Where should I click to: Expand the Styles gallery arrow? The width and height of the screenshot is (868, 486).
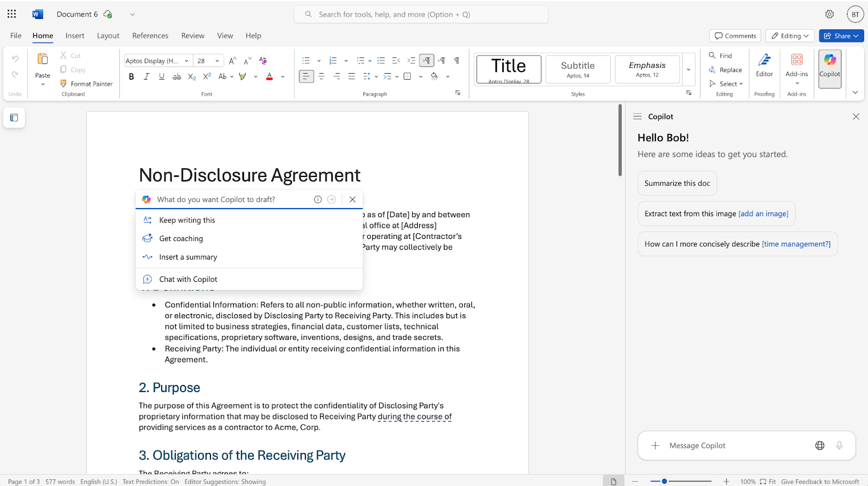pyautogui.click(x=688, y=70)
